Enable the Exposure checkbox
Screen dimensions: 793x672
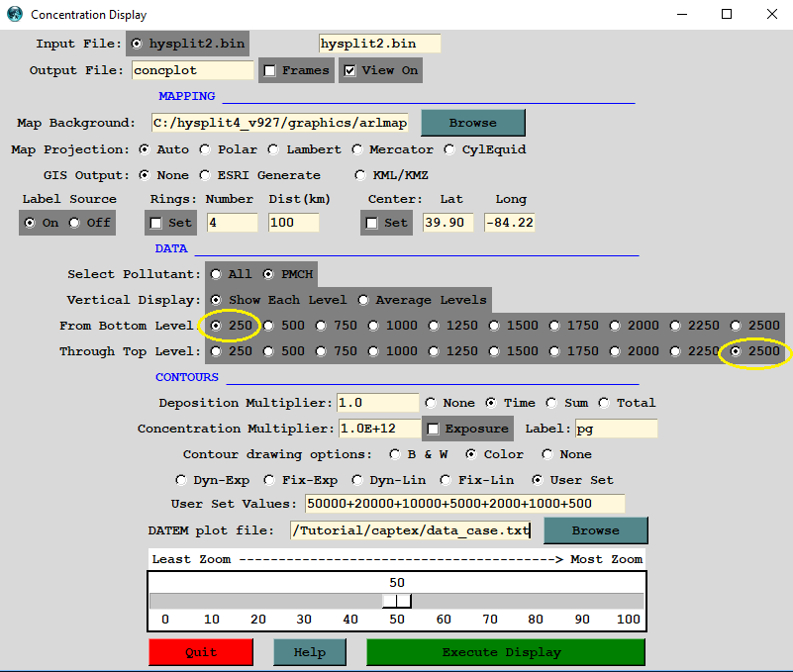(433, 429)
